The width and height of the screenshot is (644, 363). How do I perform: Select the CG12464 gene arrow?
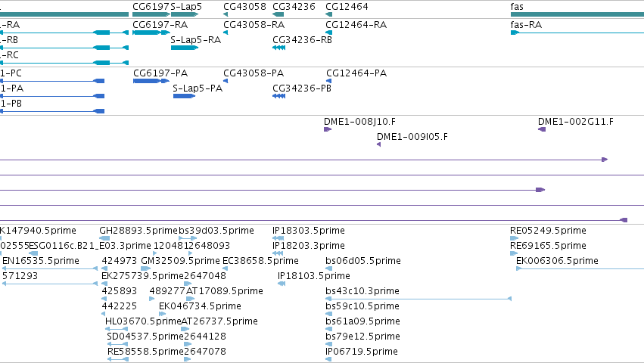328,14
